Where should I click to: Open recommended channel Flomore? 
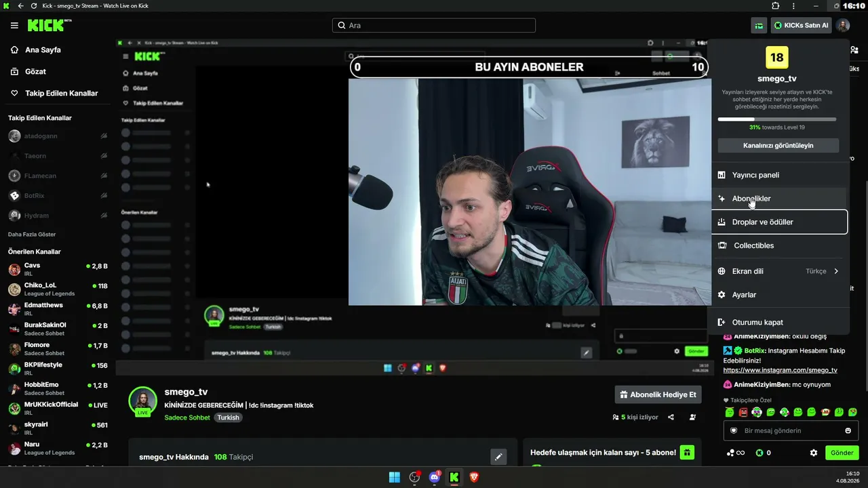(x=58, y=349)
